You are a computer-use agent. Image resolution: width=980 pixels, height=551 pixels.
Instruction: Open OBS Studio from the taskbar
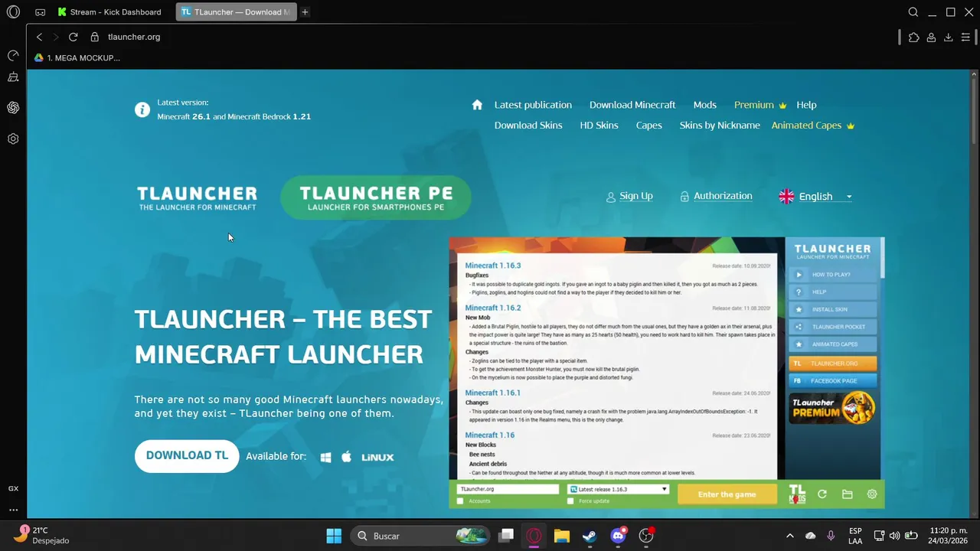point(646,536)
